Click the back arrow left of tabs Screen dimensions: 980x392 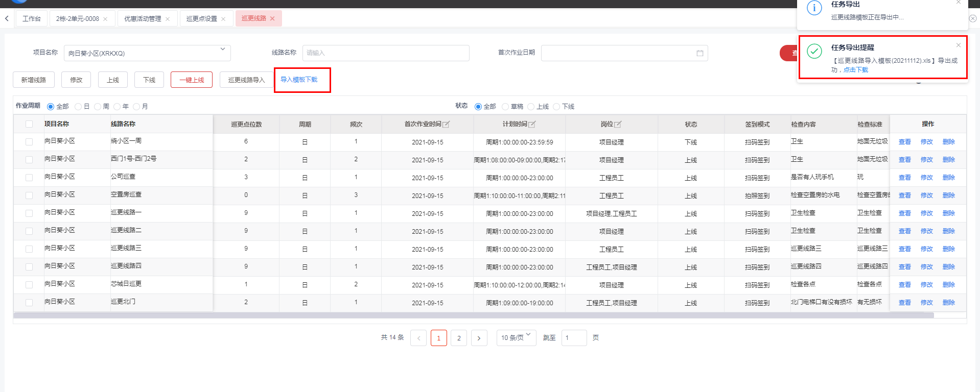point(7,18)
